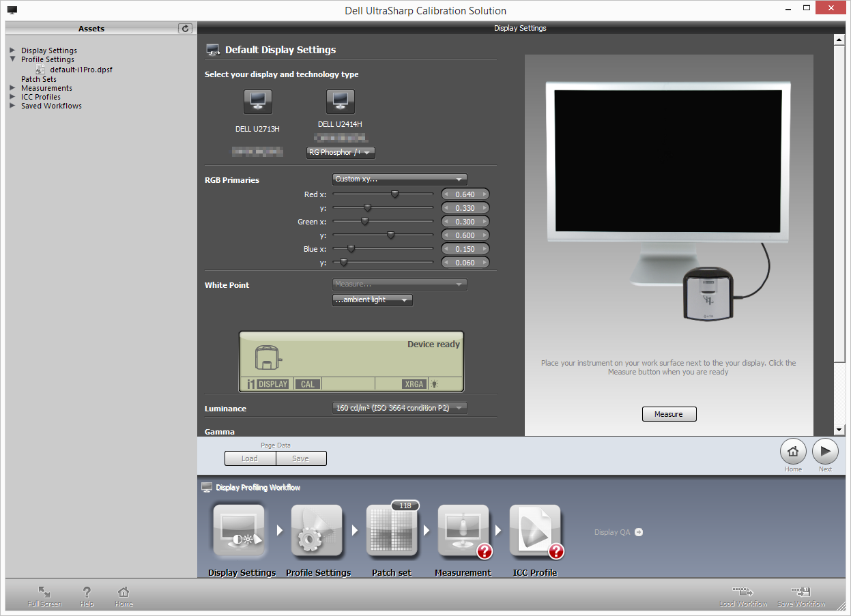The image size is (851, 616).
Task: Click the lamp icon on device status display
Action: pos(434,384)
